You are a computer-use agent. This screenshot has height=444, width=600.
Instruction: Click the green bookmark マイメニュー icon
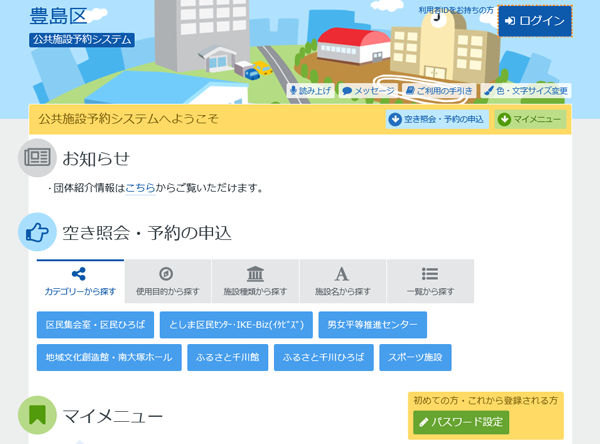click(x=37, y=415)
